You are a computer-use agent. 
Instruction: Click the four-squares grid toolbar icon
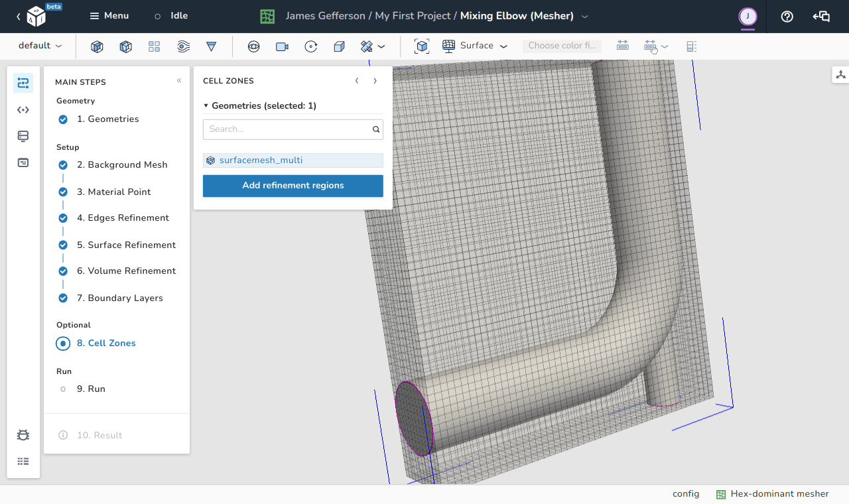(x=154, y=46)
